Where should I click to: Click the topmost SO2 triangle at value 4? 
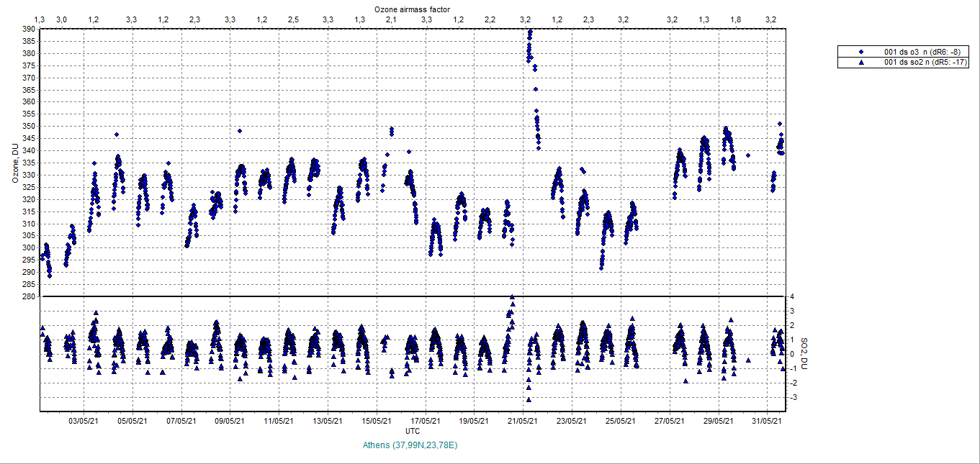(512, 297)
